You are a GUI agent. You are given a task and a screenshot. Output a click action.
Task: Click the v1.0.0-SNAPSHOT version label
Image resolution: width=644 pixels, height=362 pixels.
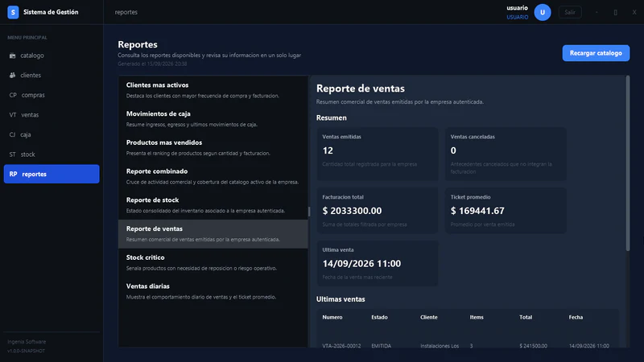click(27, 351)
